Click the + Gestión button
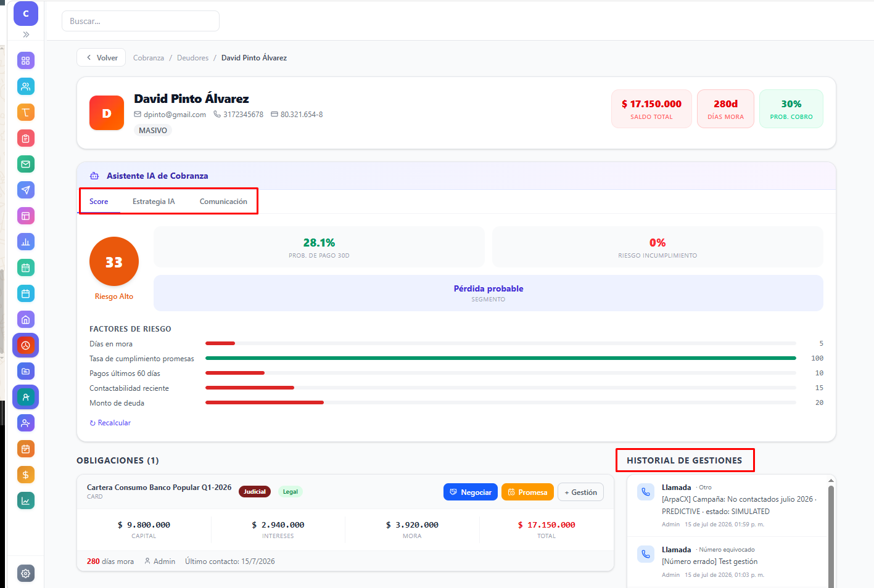 point(580,492)
